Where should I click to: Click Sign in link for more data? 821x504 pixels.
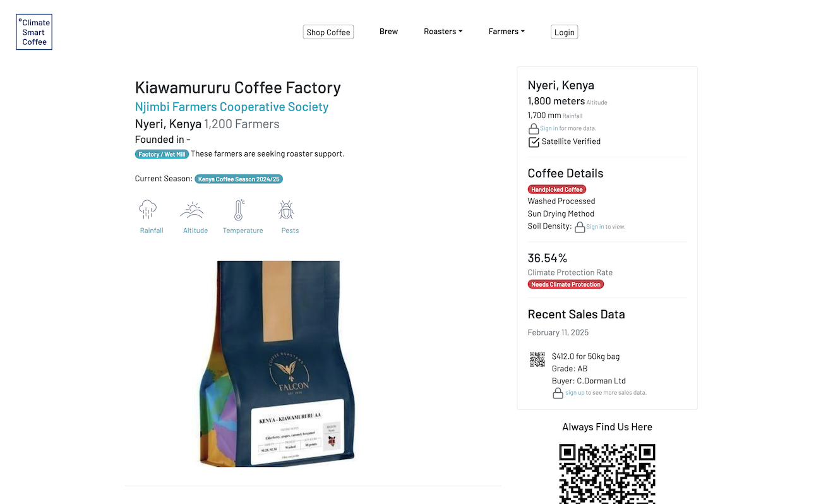coord(549,129)
